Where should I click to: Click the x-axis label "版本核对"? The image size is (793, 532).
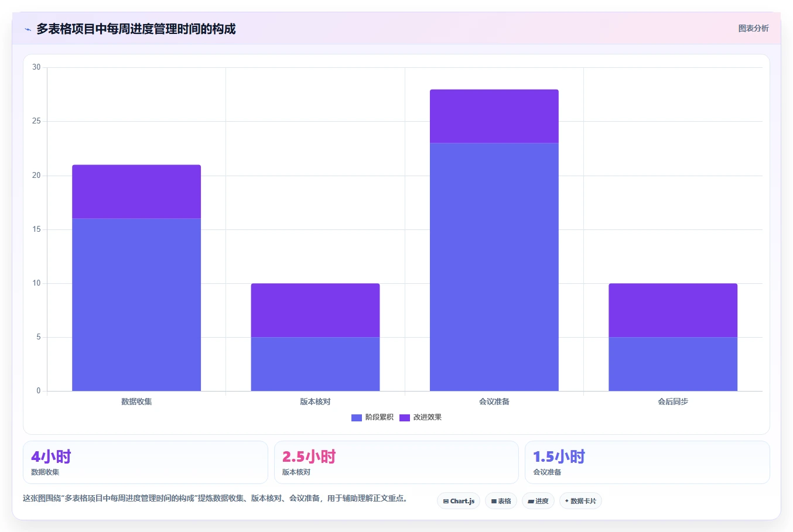click(315, 401)
